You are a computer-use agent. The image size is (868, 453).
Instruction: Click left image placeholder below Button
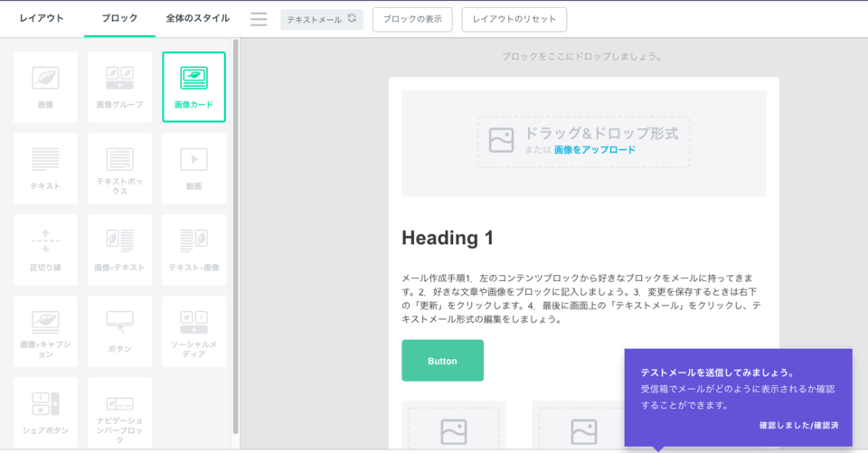(x=454, y=431)
